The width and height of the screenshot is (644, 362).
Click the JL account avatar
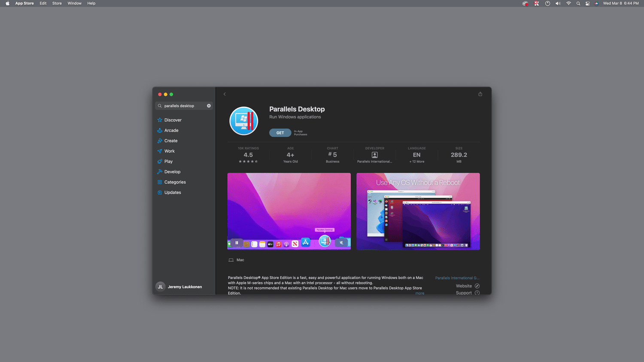coord(160,287)
